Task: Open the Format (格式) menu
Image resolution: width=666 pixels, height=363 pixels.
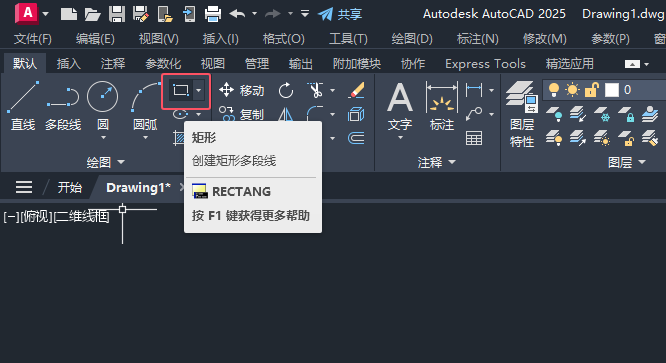Action: pyautogui.click(x=283, y=39)
